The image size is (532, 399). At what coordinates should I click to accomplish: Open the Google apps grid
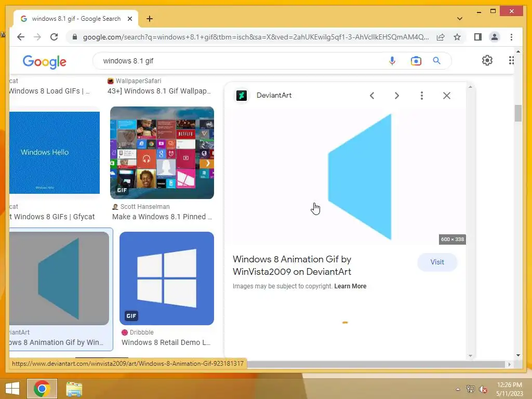click(511, 60)
